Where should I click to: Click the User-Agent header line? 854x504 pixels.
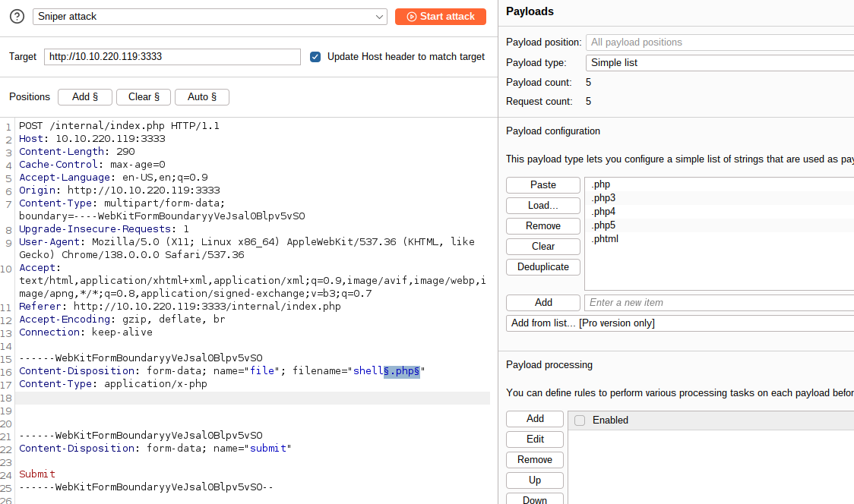point(247,248)
